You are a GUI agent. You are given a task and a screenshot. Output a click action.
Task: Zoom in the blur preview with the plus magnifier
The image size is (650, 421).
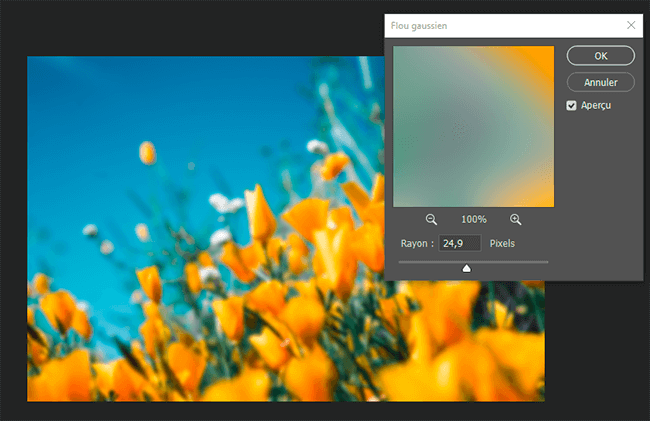516,219
